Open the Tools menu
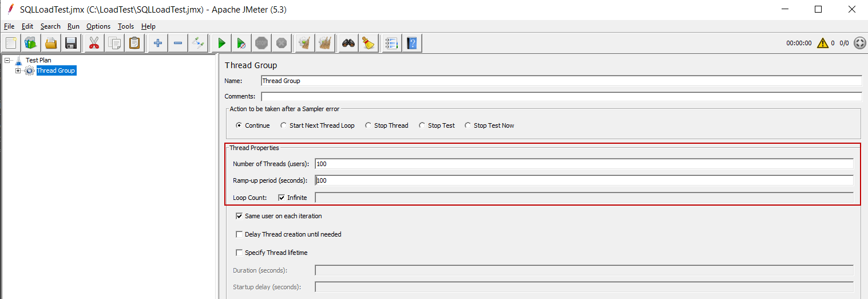Screen dimensions: 868x299 click(126, 26)
